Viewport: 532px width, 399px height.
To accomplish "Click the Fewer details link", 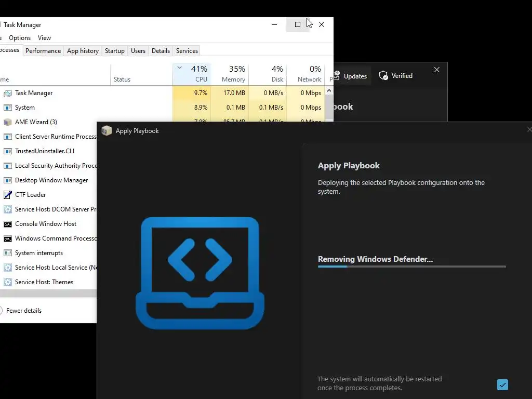I will click(24, 311).
